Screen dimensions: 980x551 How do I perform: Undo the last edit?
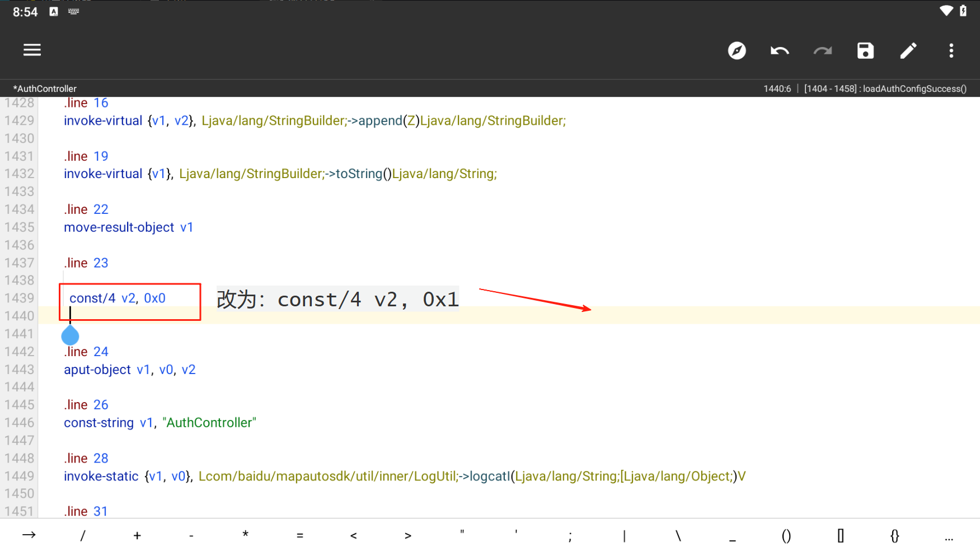[x=780, y=51]
